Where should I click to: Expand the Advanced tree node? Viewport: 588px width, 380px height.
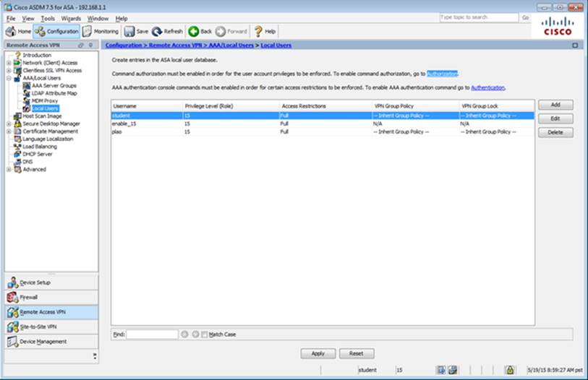coord(9,170)
